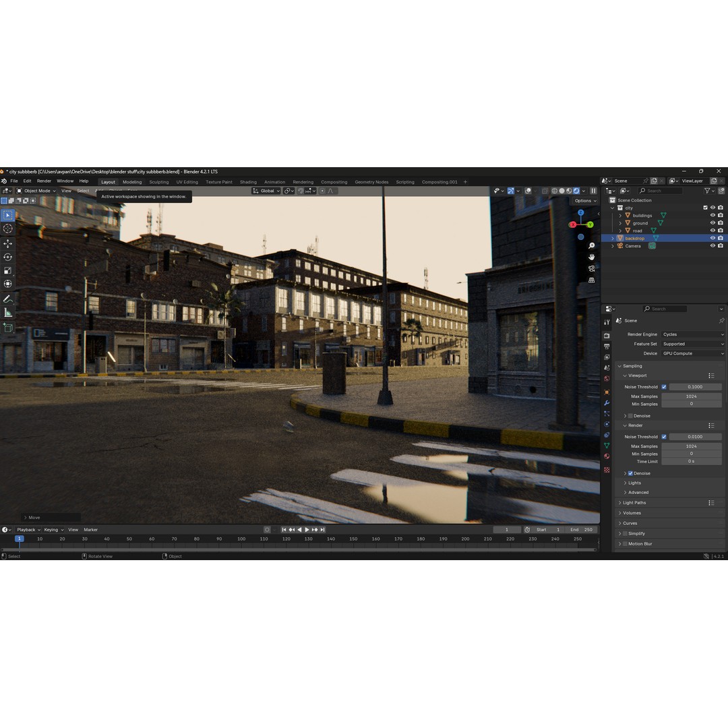Collapse the city collection in Outliner
This screenshot has height=728, width=728.
pos(612,208)
